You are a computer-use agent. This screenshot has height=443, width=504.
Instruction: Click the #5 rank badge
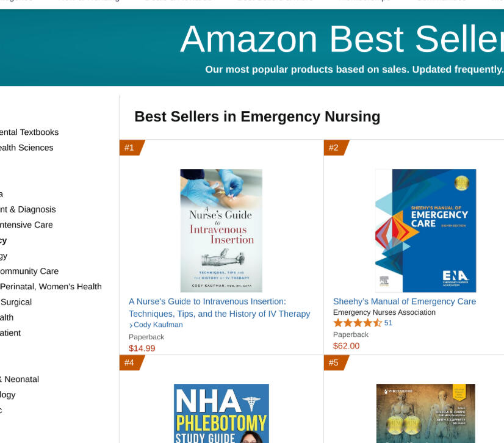(x=335, y=362)
